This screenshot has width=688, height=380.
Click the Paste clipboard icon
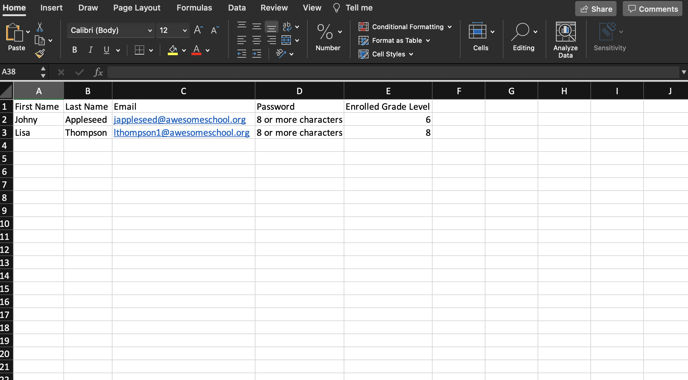[14, 33]
